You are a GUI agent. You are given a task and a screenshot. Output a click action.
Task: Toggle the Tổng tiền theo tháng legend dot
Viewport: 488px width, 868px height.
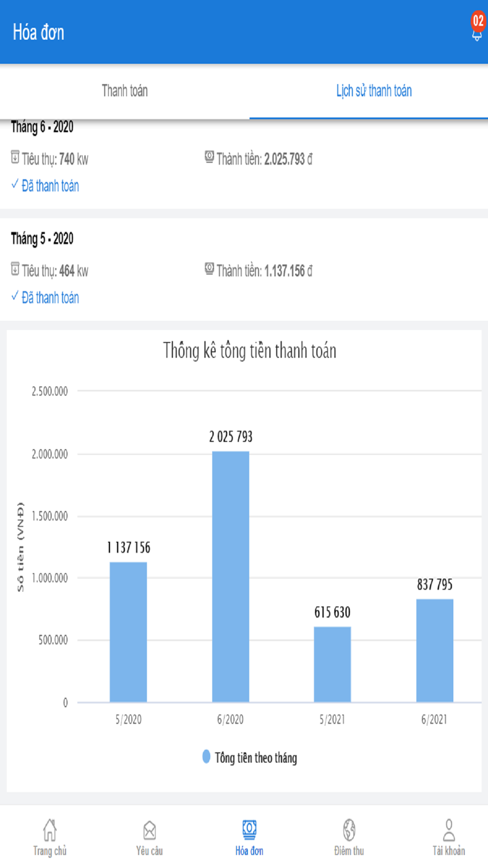(x=206, y=757)
